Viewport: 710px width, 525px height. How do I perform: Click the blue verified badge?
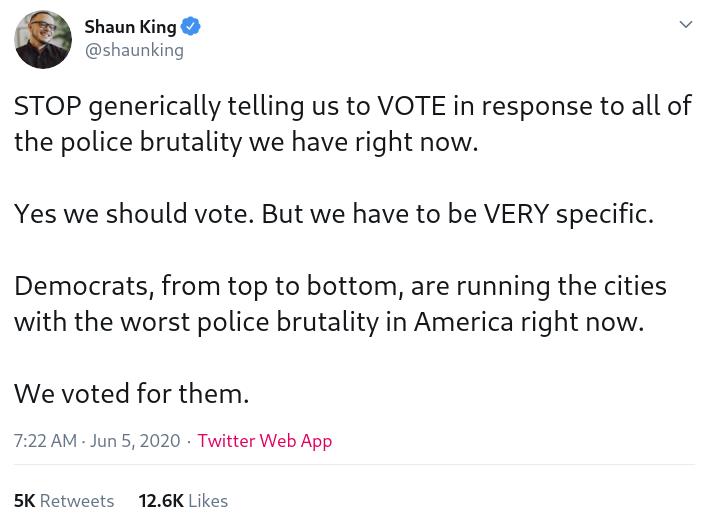point(191,27)
